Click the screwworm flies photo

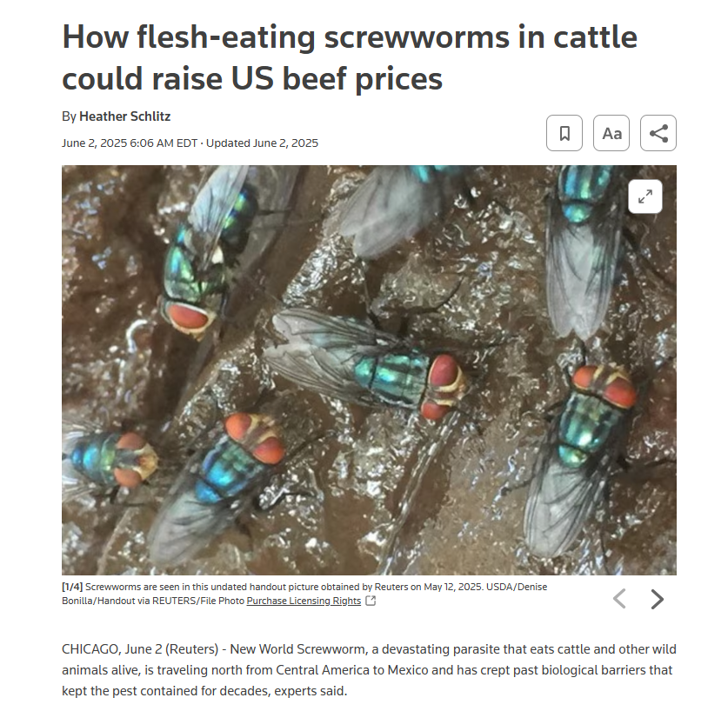[369, 370]
